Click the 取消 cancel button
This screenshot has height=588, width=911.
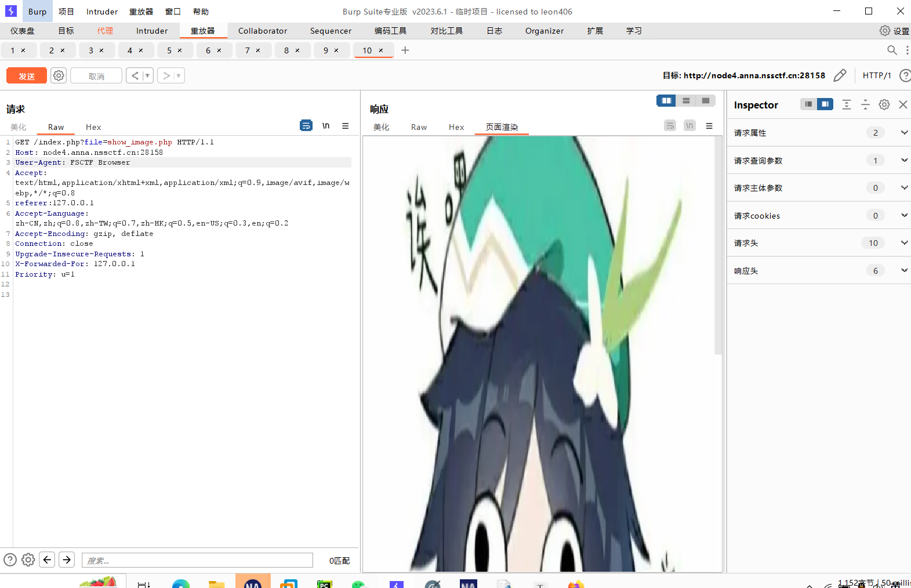(x=96, y=76)
